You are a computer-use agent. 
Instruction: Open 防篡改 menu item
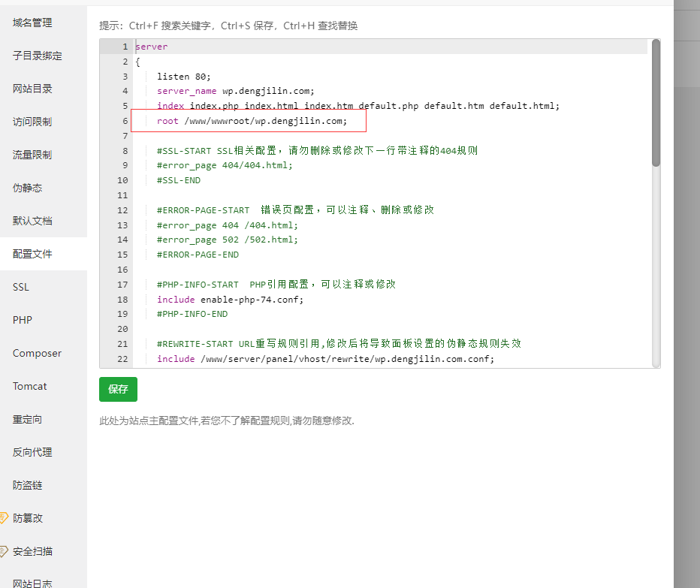click(x=28, y=518)
